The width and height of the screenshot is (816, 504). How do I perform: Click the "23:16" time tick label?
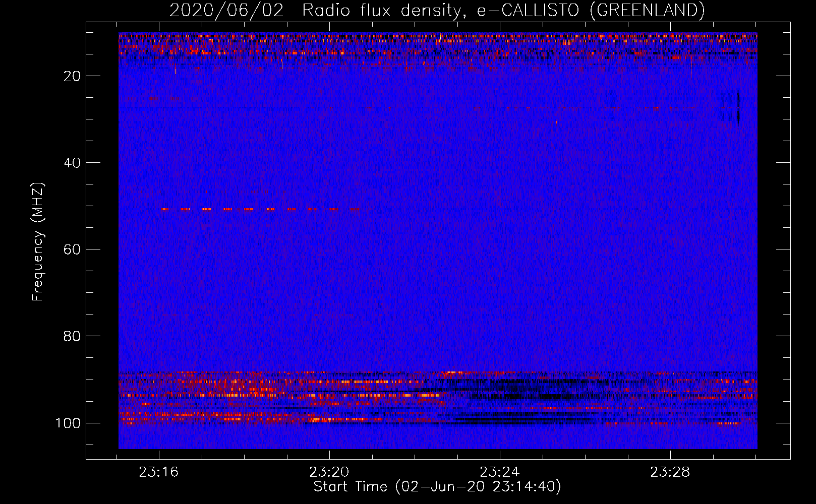159,472
